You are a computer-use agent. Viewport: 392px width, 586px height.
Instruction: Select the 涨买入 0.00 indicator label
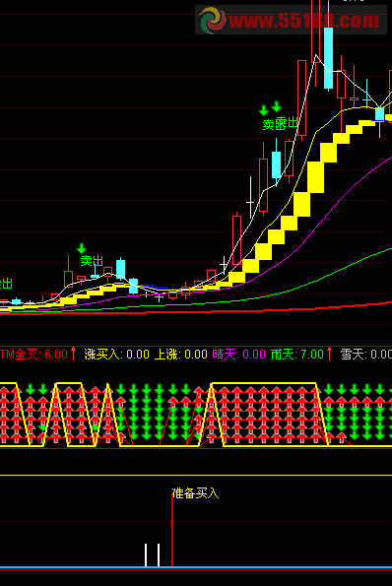(x=117, y=354)
